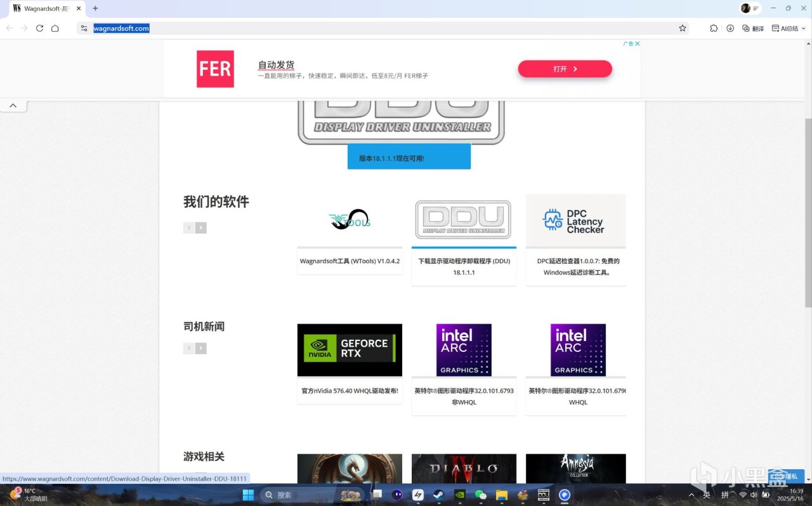Click the WTools logo thumbnail
Screen dimensions: 812x506
(x=350, y=220)
